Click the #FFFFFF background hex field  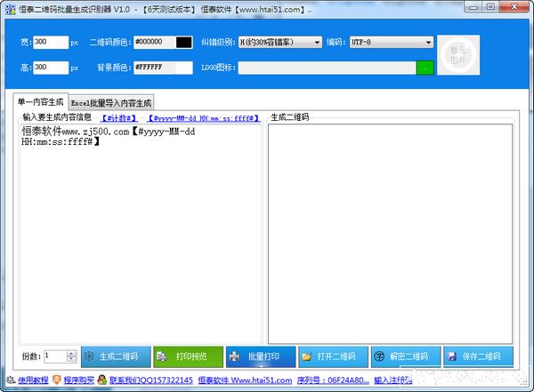tap(155, 68)
